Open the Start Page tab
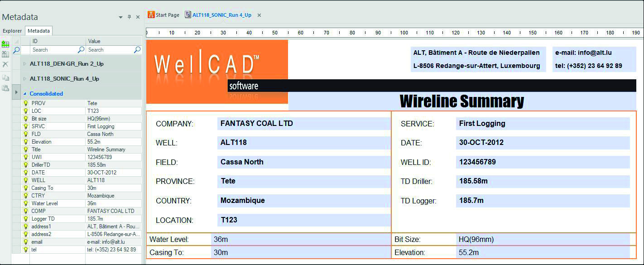Image resolution: width=644 pixels, height=265 pixels. coord(168,14)
